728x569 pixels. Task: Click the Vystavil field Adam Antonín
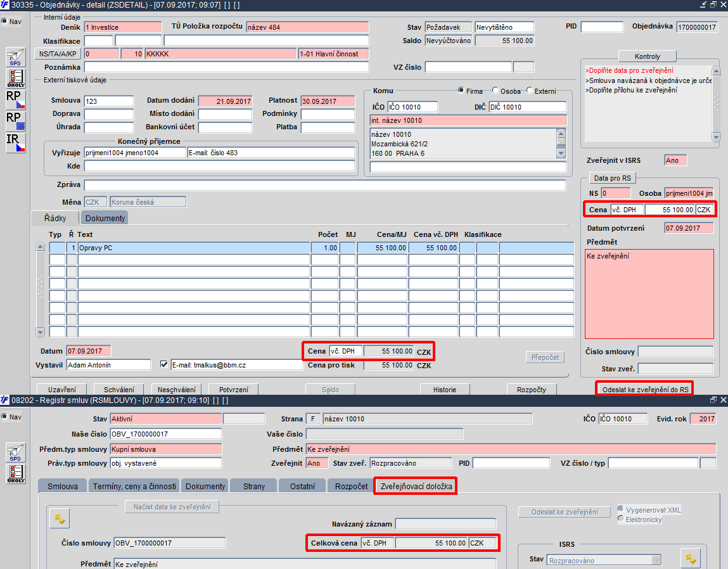tap(108, 364)
